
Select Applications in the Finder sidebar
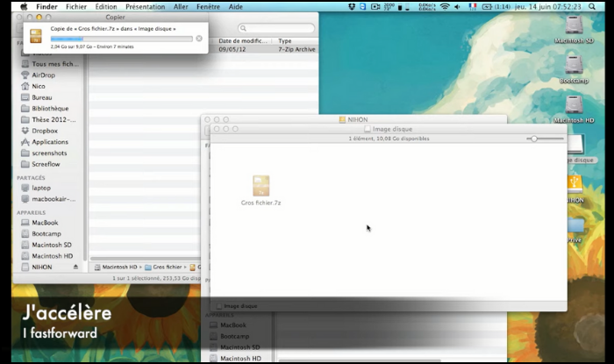49,142
